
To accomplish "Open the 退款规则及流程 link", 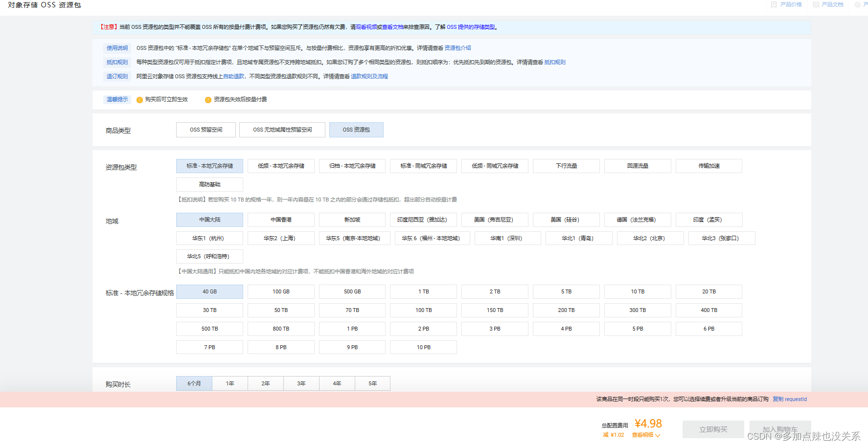I will tap(369, 76).
